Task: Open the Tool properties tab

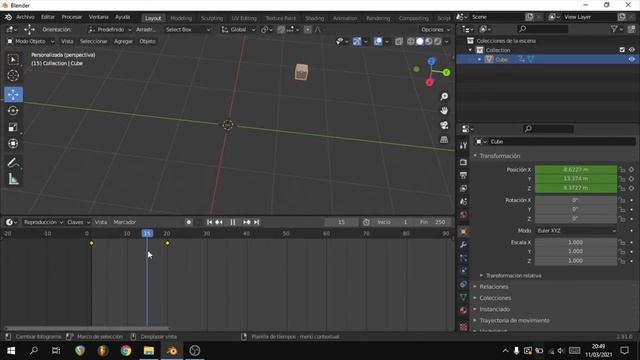Action: click(463, 146)
